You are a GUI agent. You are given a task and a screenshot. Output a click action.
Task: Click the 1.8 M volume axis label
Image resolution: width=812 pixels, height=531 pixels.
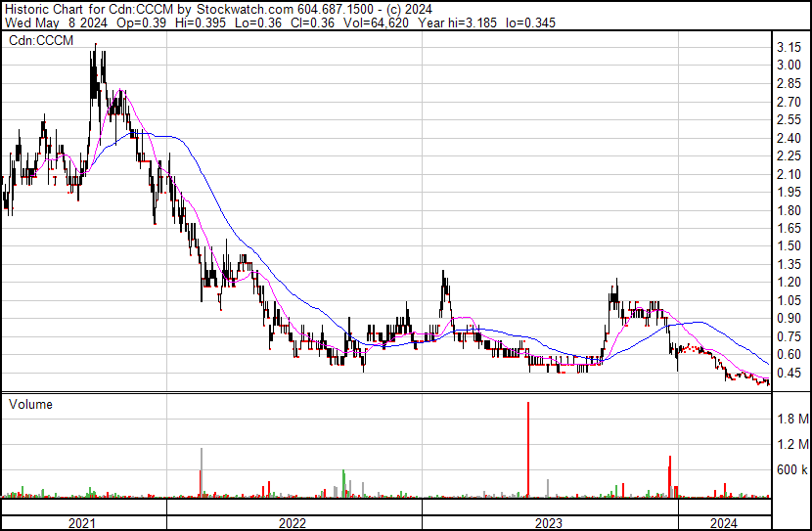click(791, 419)
